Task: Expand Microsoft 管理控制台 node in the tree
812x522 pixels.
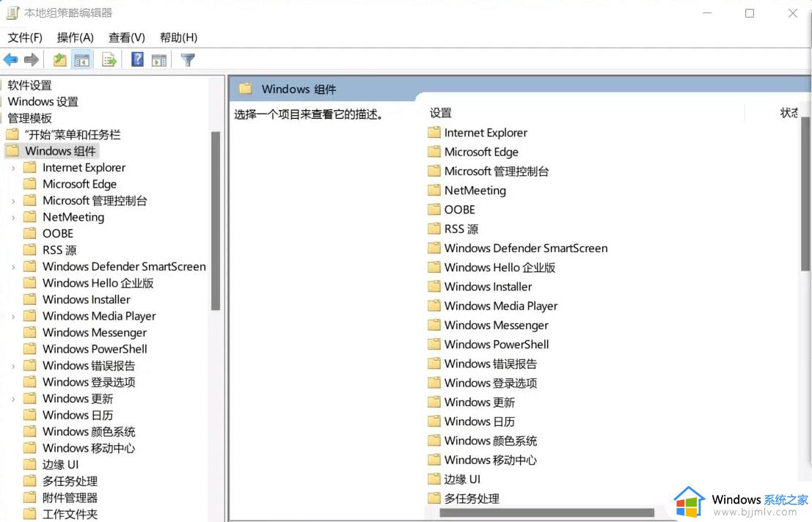Action: pyautogui.click(x=13, y=201)
